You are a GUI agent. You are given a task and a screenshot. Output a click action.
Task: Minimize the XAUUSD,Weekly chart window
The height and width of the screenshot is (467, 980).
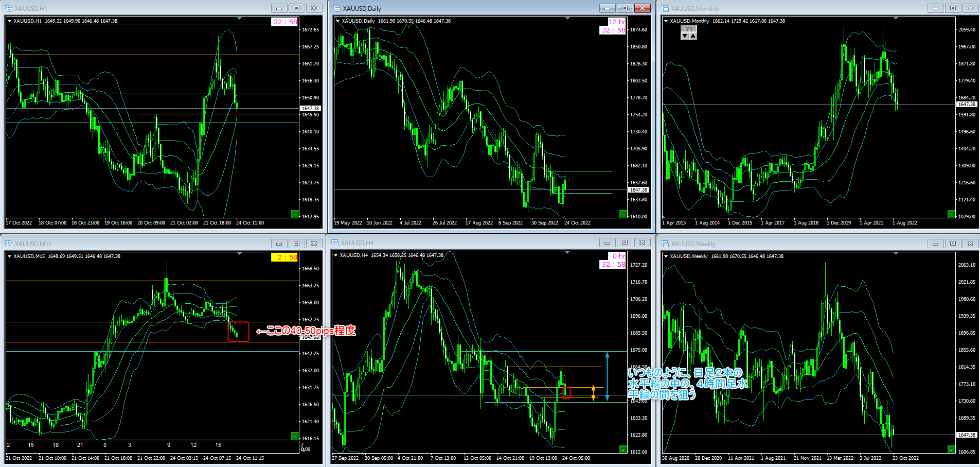[935, 244]
